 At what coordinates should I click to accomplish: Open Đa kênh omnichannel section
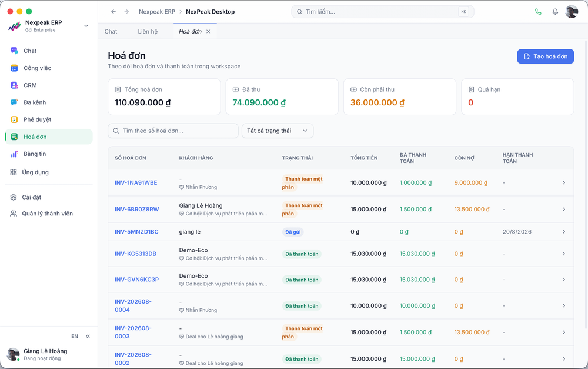[49, 102]
